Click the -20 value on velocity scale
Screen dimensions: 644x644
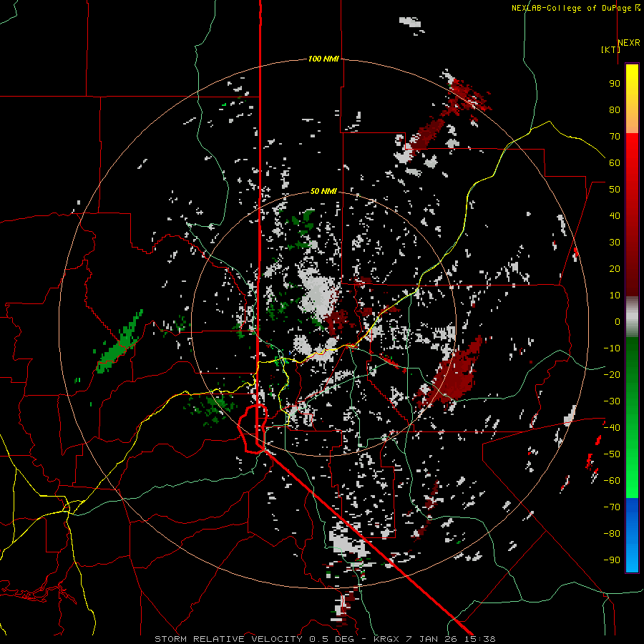(612, 374)
